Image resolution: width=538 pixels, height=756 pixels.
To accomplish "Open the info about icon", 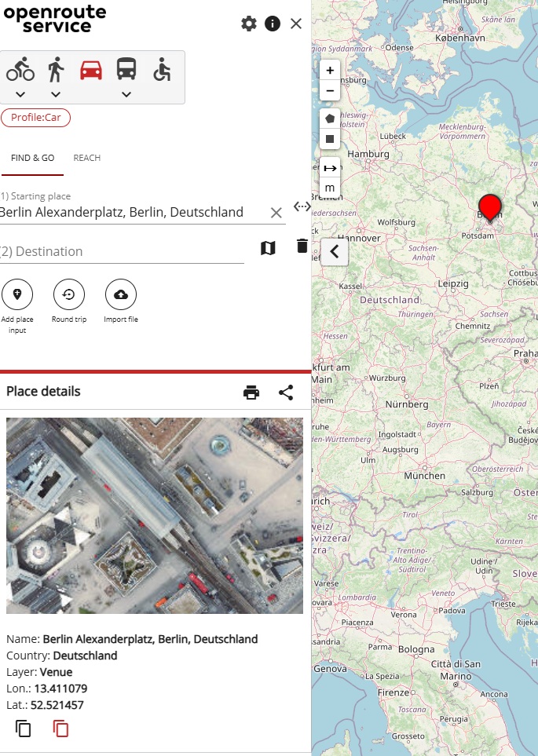I will [x=273, y=24].
